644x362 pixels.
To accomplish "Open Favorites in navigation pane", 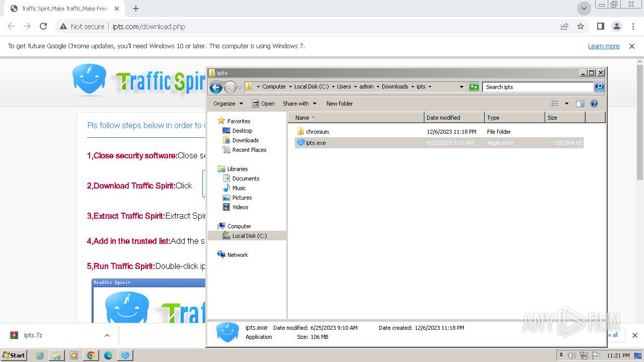I will point(238,121).
